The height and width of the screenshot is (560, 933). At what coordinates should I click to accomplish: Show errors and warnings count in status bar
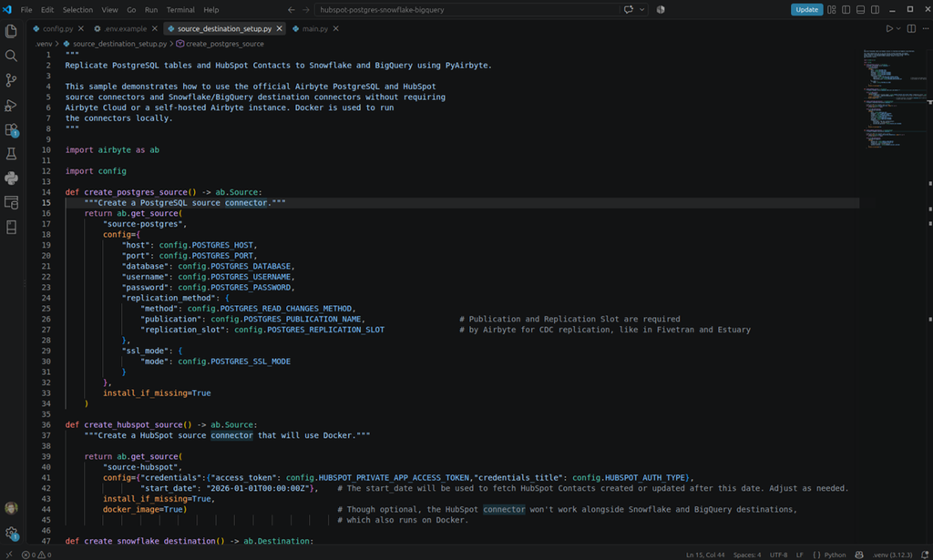pos(36,555)
